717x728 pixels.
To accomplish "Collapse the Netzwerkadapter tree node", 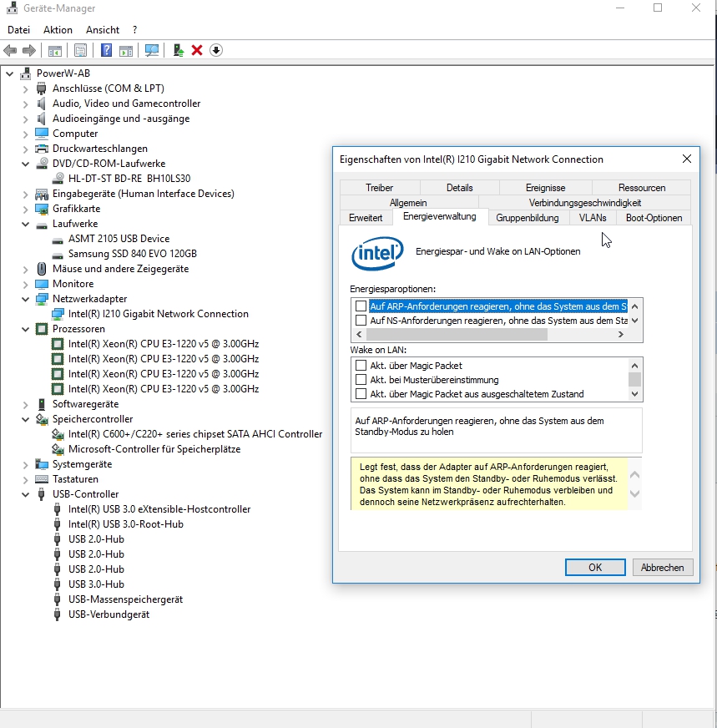I will point(26,299).
